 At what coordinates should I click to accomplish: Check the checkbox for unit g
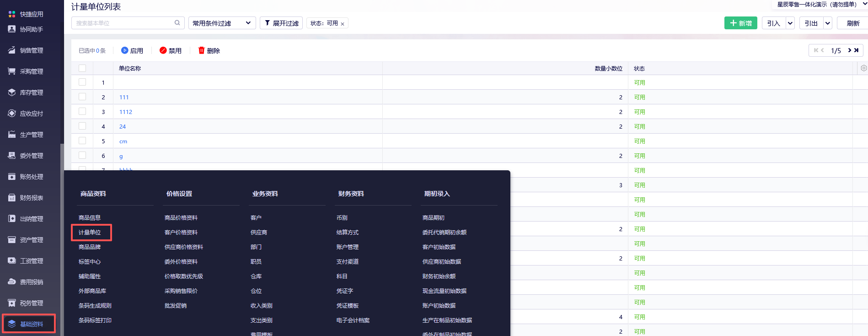click(82, 155)
